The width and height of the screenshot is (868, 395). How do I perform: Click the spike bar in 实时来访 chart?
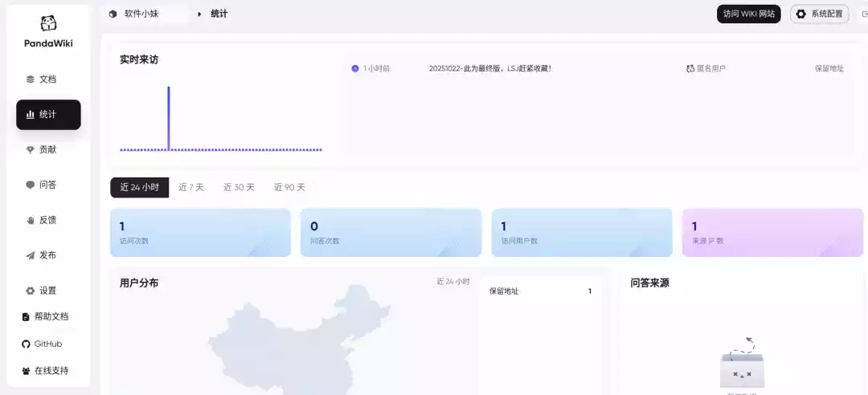[169, 118]
